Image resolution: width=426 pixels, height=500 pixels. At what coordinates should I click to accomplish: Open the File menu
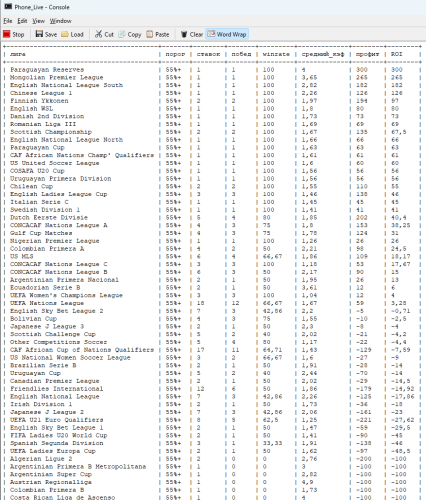[8, 21]
